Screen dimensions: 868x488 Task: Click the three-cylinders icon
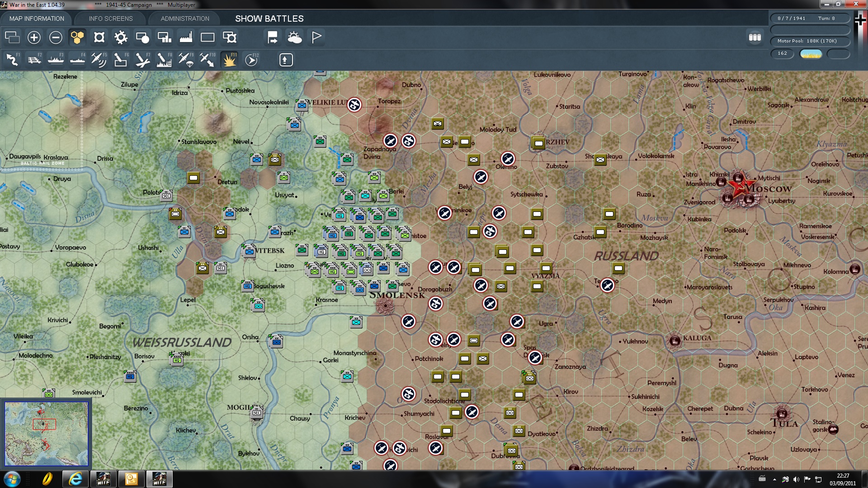755,37
